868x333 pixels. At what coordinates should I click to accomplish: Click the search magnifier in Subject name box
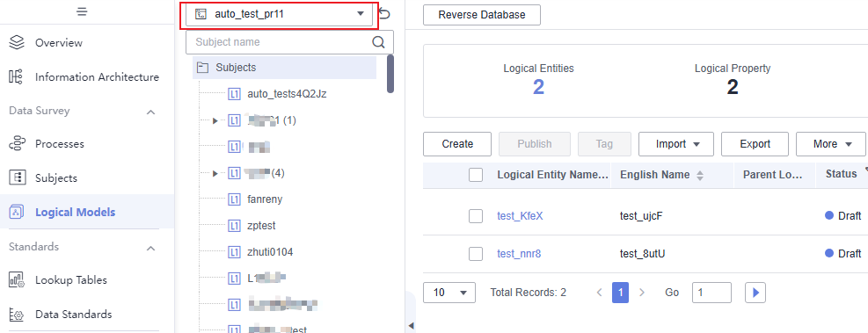(x=379, y=42)
